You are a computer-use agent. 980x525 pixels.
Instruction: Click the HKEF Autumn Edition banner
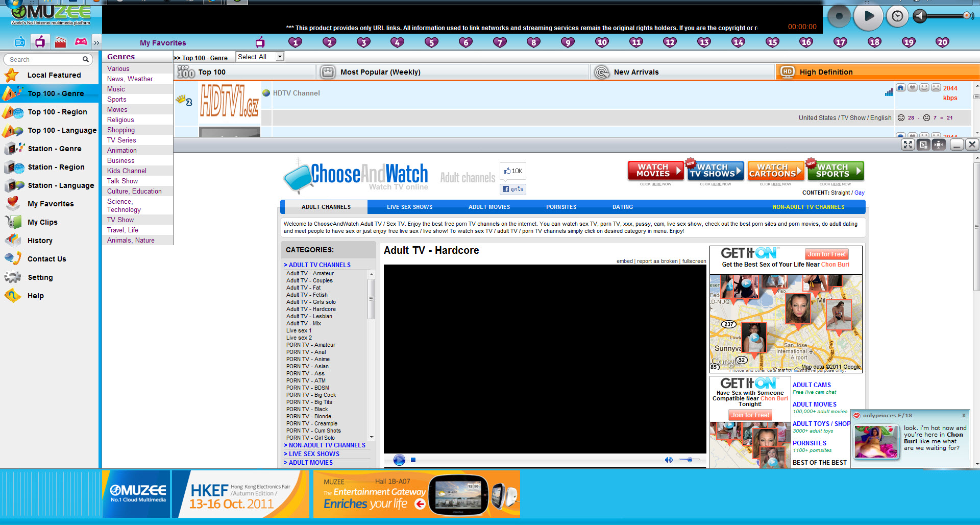(x=240, y=494)
